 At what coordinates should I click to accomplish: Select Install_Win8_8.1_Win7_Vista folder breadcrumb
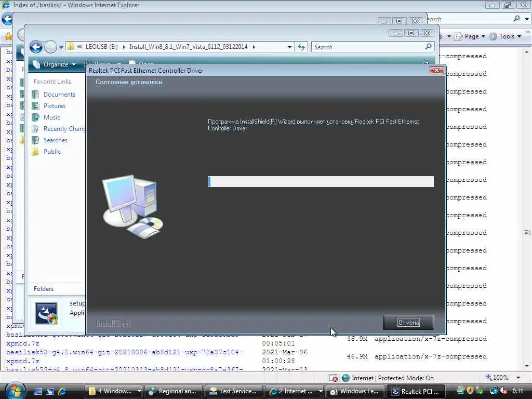coord(188,46)
